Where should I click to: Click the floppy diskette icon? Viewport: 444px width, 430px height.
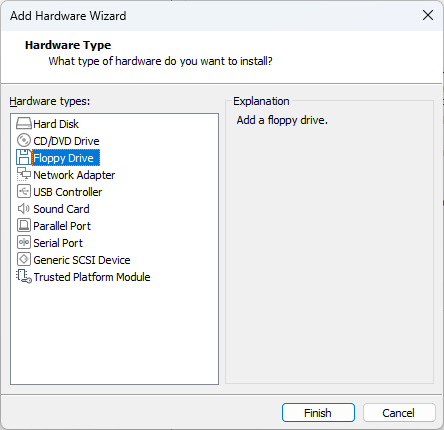tap(24, 157)
